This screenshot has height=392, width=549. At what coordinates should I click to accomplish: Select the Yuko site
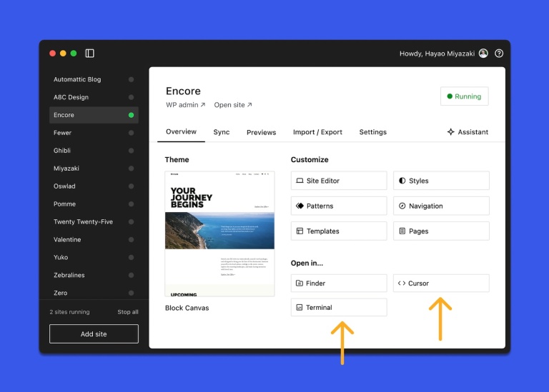[94, 257]
